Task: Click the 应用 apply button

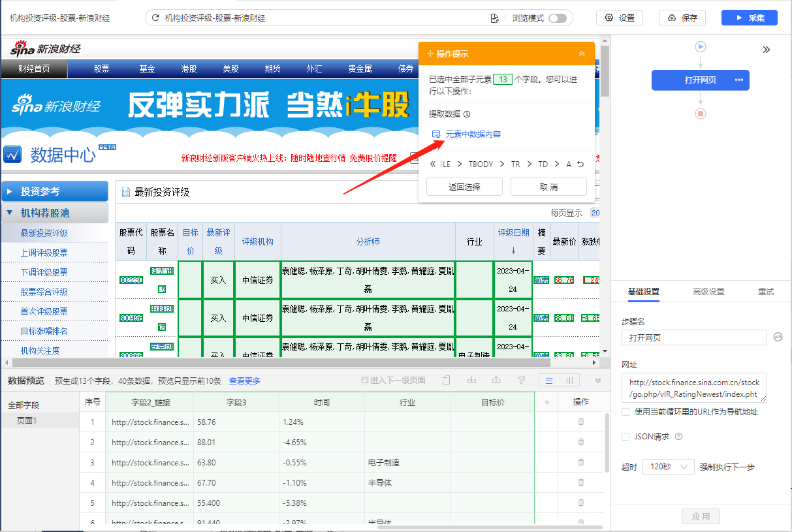Action: tap(701, 516)
